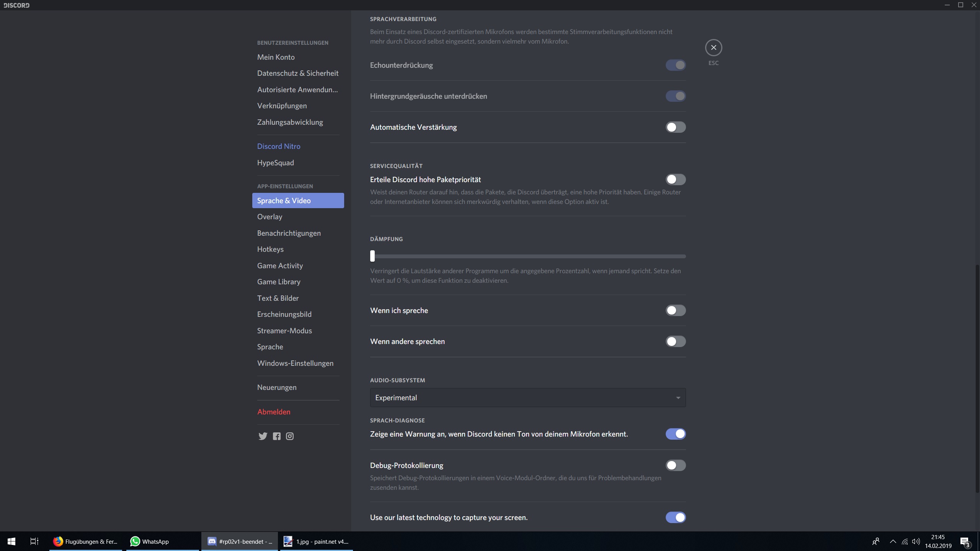This screenshot has height=551, width=980.
Task: Open the notification center icon
Action: tap(964, 541)
